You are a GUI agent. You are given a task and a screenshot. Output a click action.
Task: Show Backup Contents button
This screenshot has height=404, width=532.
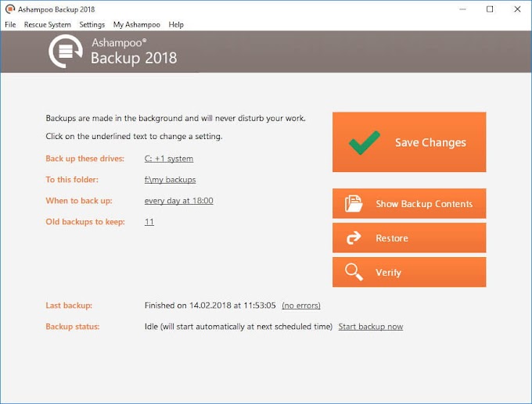point(409,203)
